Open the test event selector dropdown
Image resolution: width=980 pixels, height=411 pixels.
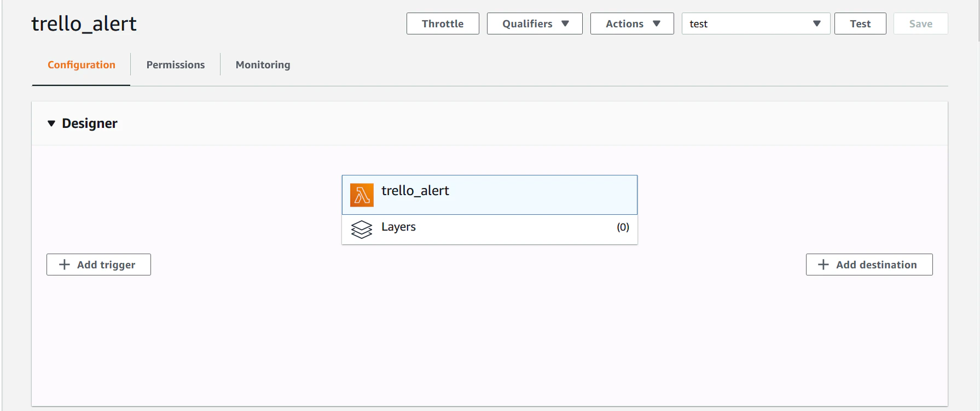pos(756,24)
